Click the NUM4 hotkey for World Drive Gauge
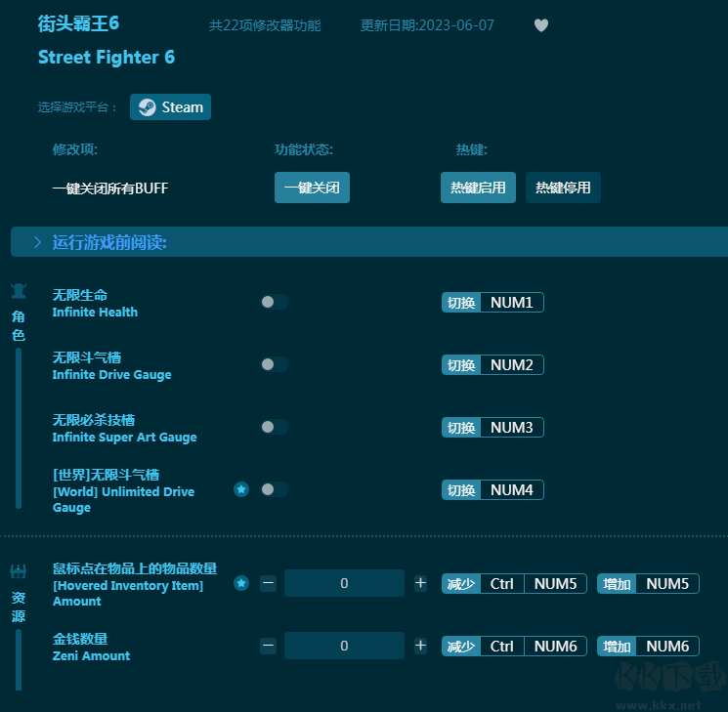 pyautogui.click(x=512, y=490)
